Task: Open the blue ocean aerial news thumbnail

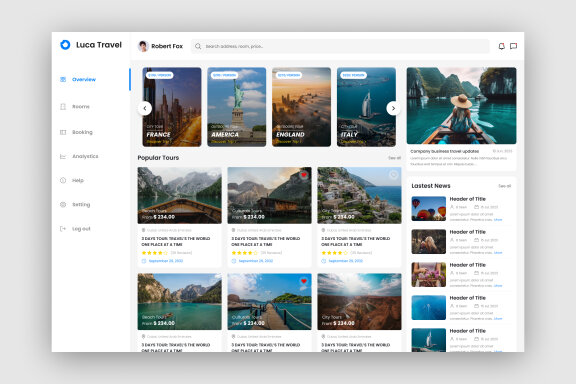Action: click(x=429, y=308)
